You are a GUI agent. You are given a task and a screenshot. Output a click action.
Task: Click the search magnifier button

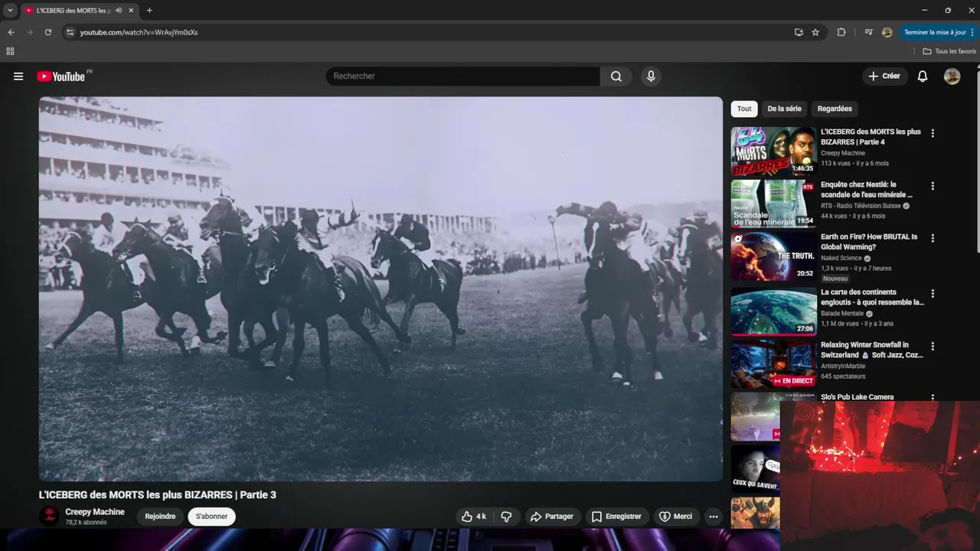pyautogui.click(x=616, y=77)
